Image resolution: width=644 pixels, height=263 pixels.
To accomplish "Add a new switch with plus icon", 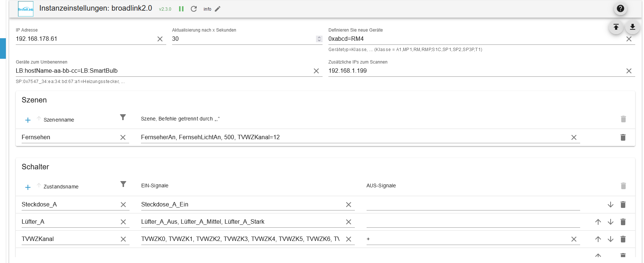I will click(28, 187).
